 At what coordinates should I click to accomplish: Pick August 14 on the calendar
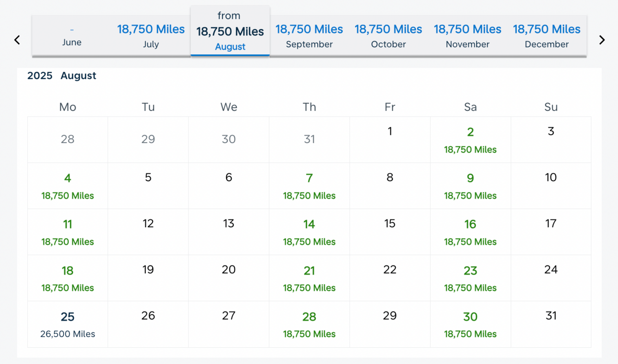click(x=309, y=232)
